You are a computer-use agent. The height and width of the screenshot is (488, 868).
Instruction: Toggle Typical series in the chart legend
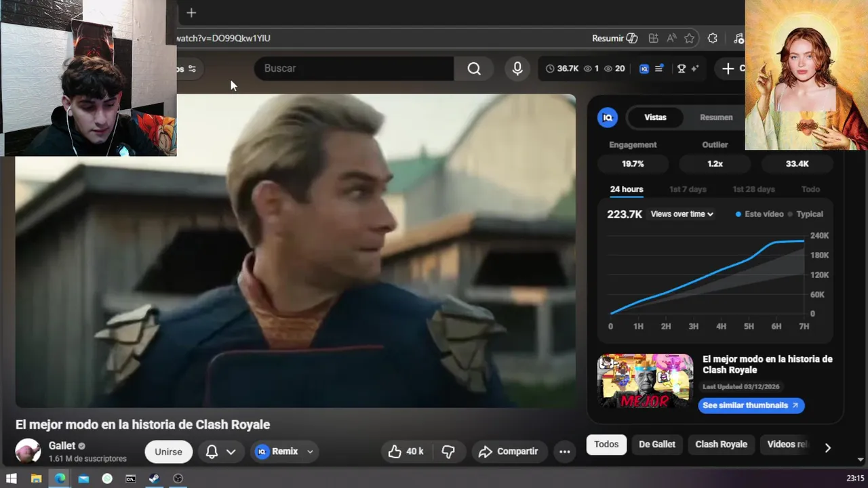tap(806, 214)
